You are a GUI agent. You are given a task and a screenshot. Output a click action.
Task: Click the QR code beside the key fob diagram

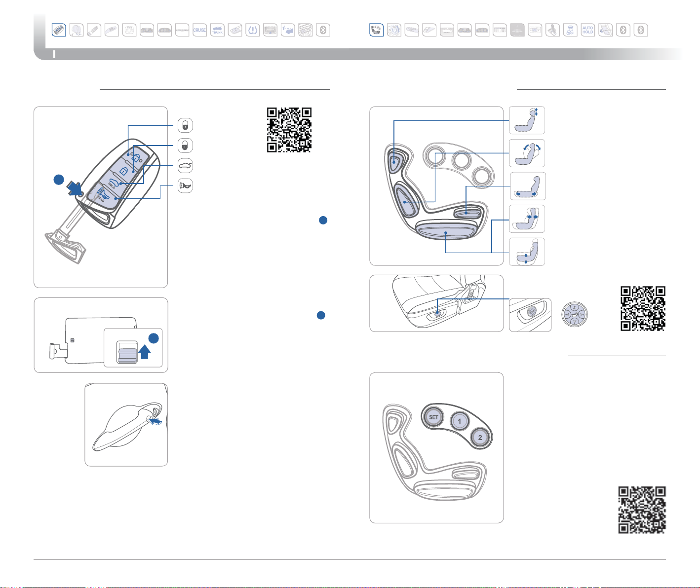(x=289, y=130)
